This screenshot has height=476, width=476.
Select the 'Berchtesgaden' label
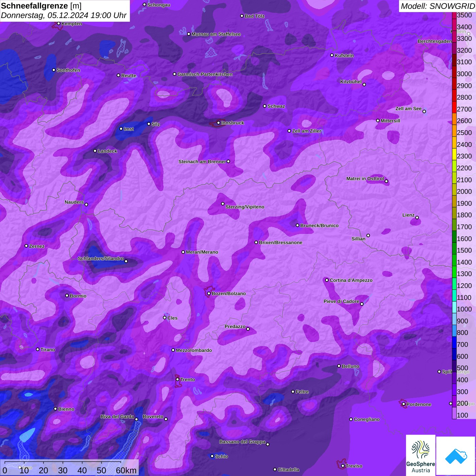point(435,41)
